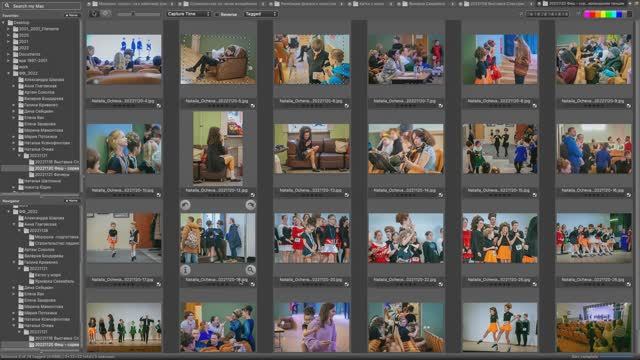Click folder icon on the 20221118 tab
Screen dimensions: 640x360
(x=466, y=4)
